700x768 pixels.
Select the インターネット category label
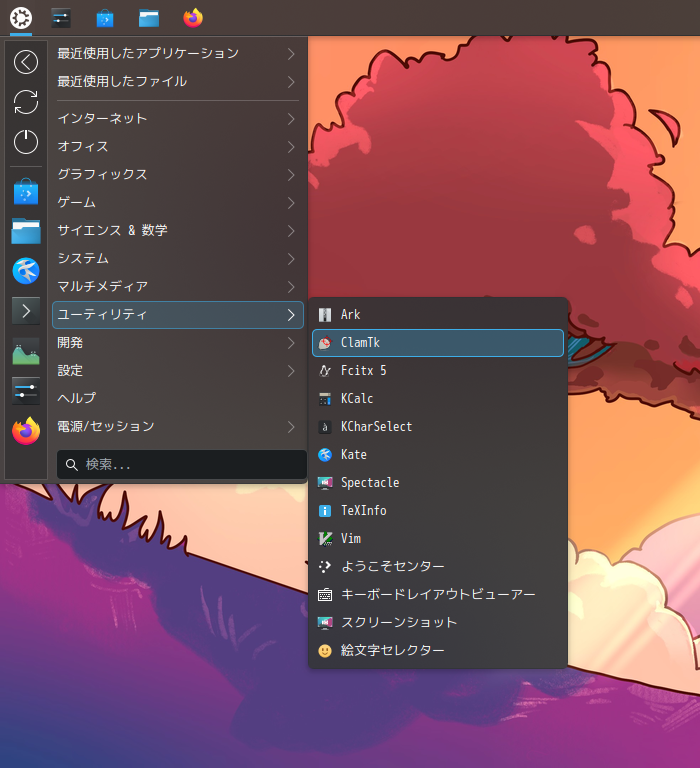102,119
